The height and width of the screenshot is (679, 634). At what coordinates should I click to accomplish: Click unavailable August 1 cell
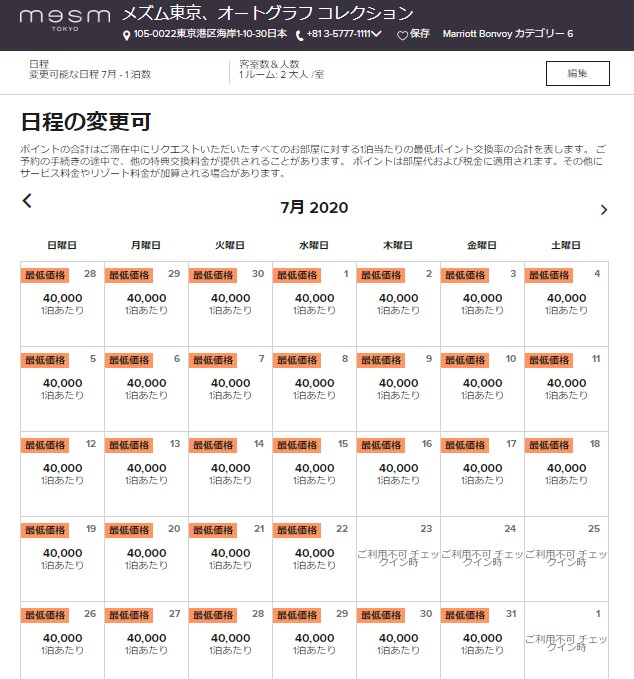566,640
